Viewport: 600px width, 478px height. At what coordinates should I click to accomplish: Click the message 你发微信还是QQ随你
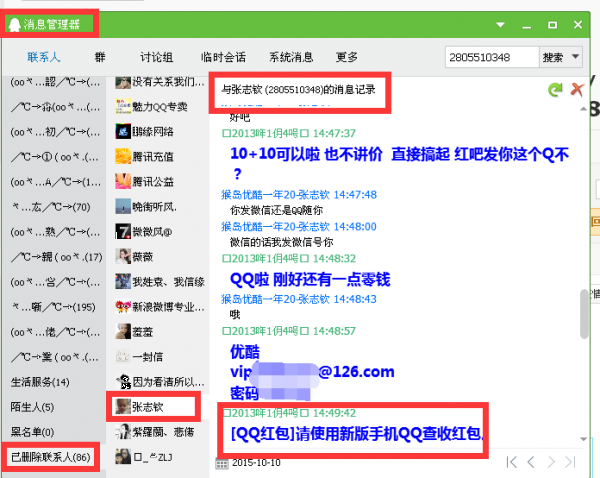(276, 210)
